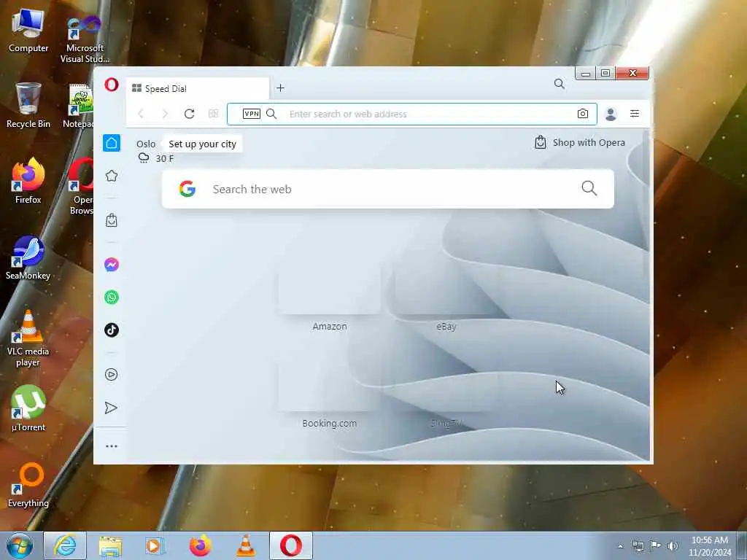Viewport: 747px width, 560px height.
Task: Select the Everything desktop shortcut
Action: tap(28, 485)
